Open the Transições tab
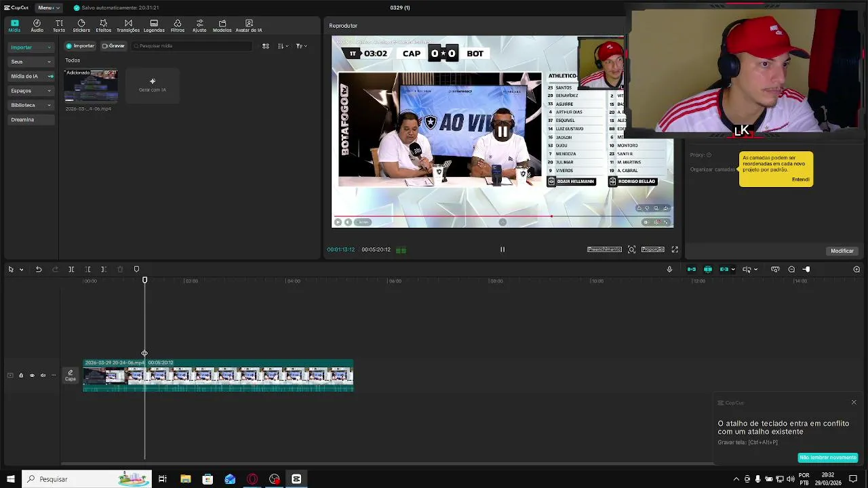This screenshot has width=868, height=488. tap(127, 26)
